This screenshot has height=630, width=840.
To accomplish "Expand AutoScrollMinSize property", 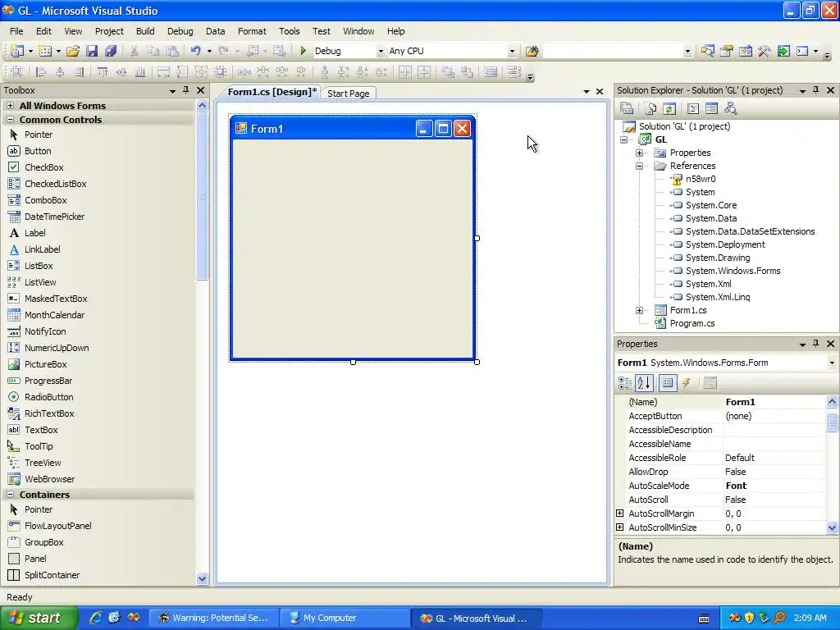I will pyautogui.click(x=620, y=527).
